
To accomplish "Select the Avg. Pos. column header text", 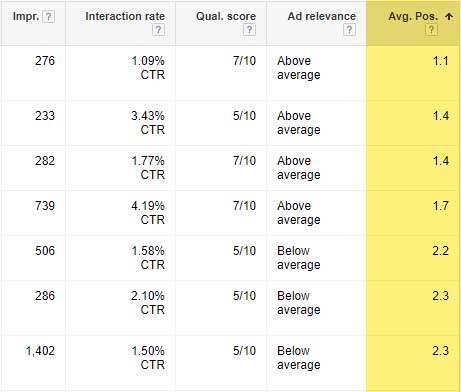I will [x=413, y=16].
